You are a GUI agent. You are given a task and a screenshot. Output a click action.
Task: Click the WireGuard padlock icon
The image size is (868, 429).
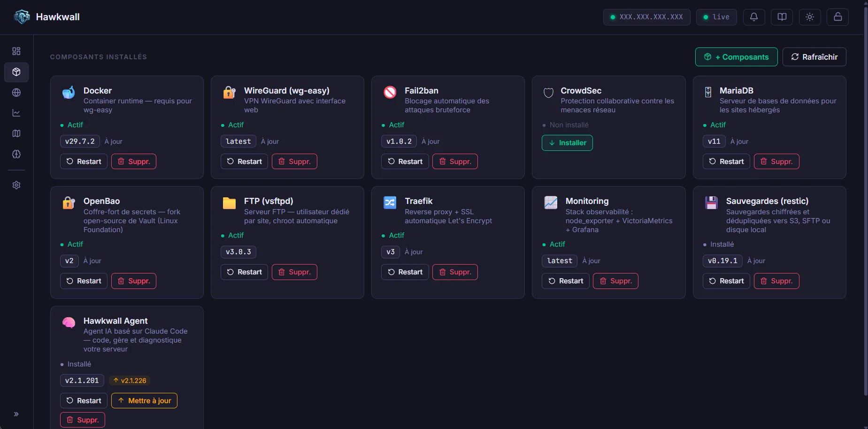point(229,92)
